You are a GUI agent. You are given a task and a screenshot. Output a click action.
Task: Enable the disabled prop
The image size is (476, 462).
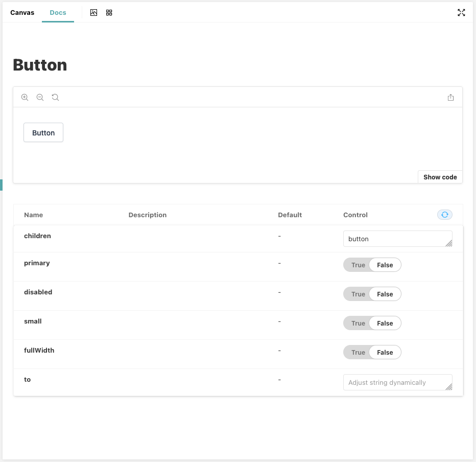[x=358, y=294]
